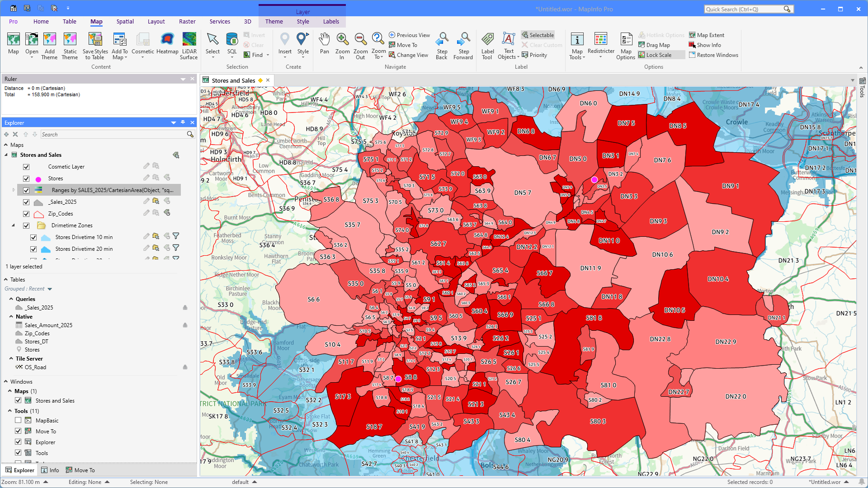Click the Stores layer magenta swatch
Screen dimensions: 868x488
(x=38, y=179)
